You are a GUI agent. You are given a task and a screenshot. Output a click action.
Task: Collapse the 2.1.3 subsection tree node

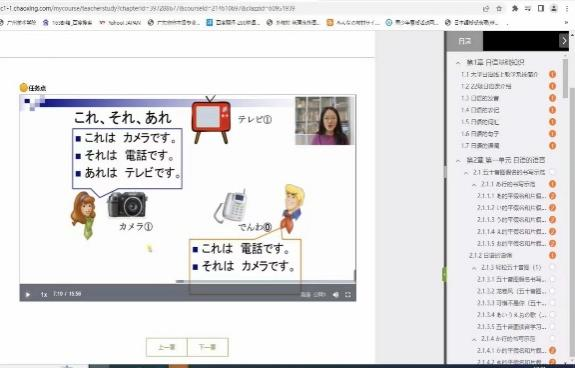pos(474,268)
